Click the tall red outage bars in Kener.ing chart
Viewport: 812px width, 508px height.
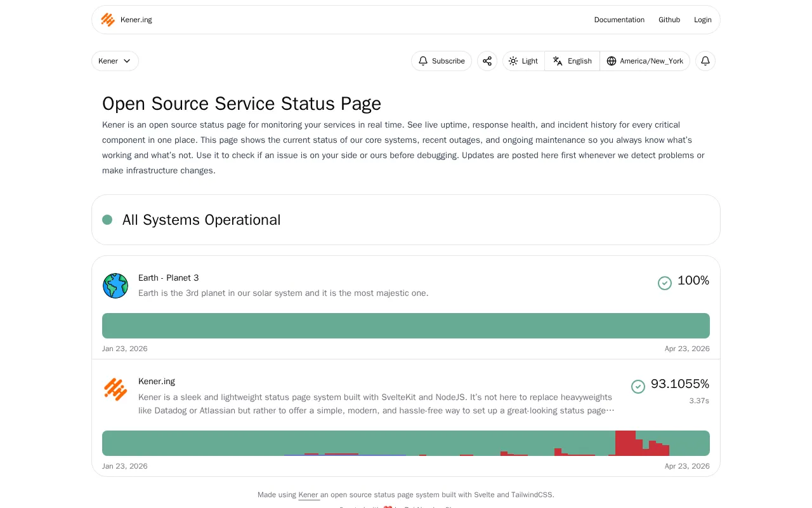(625, 443)
